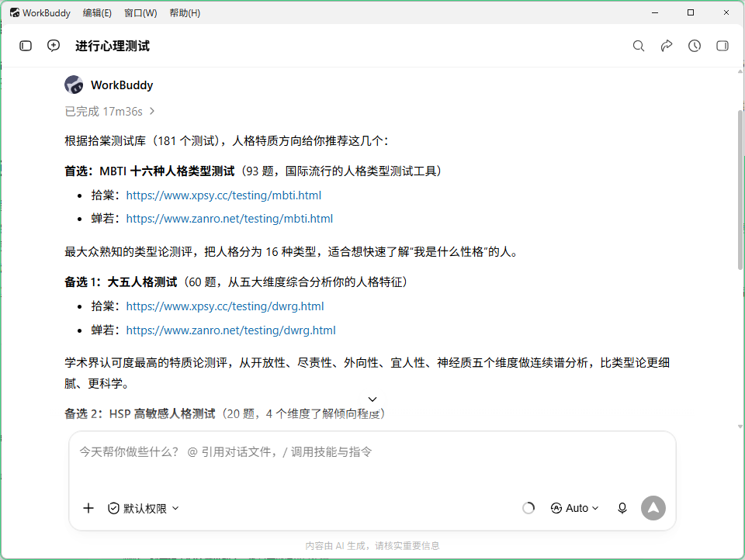Screen dimensions: 745x560
Task: Share this conversation via arrow icon
Action: [x=667, y=46]
